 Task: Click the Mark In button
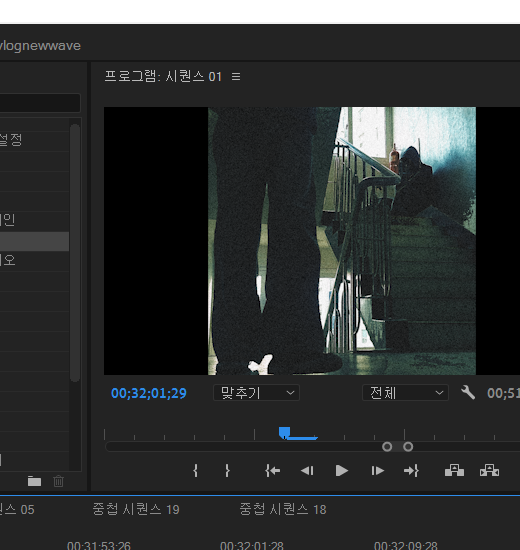[195, 470]
